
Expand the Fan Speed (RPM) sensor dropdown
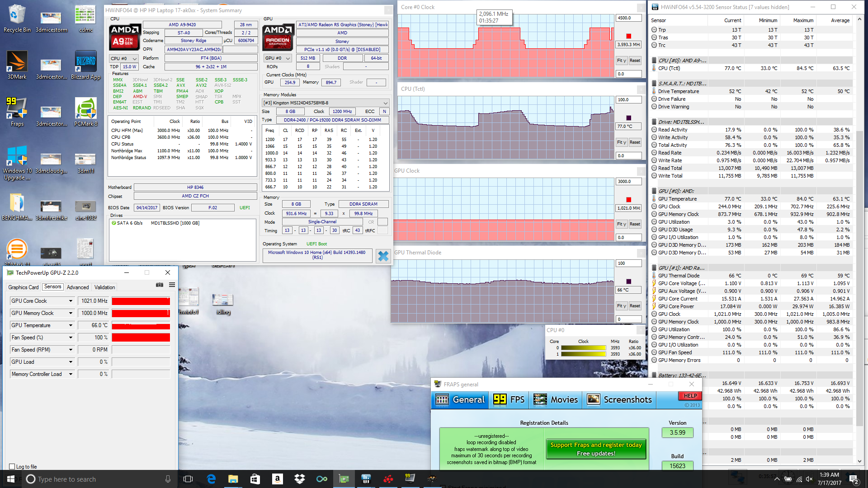tap(71, 350)
